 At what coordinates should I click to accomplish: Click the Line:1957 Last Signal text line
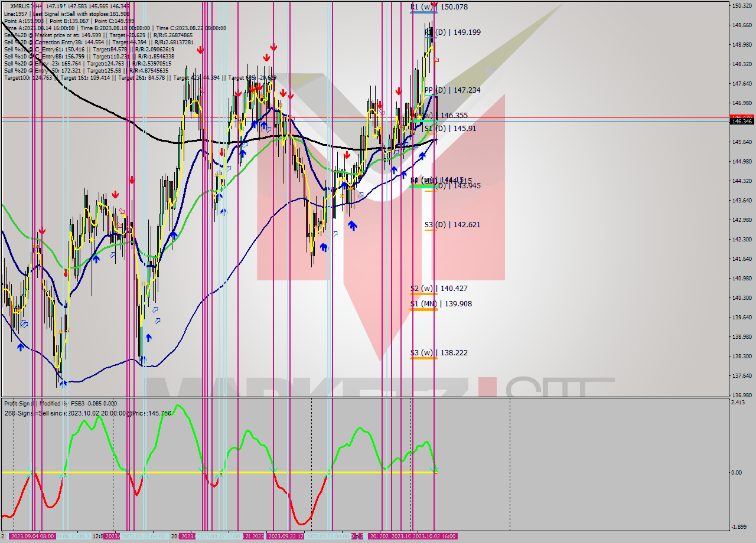pyautogui.click(x=67, y=14)
